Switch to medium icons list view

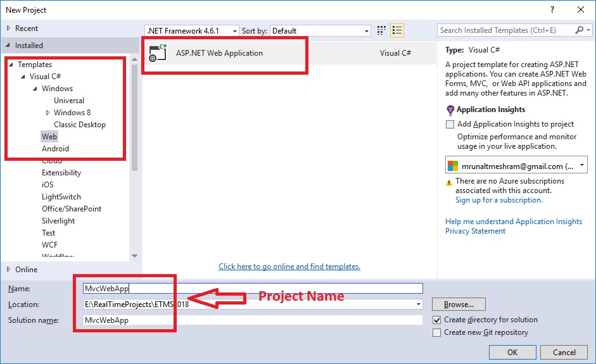click(397, 30)
